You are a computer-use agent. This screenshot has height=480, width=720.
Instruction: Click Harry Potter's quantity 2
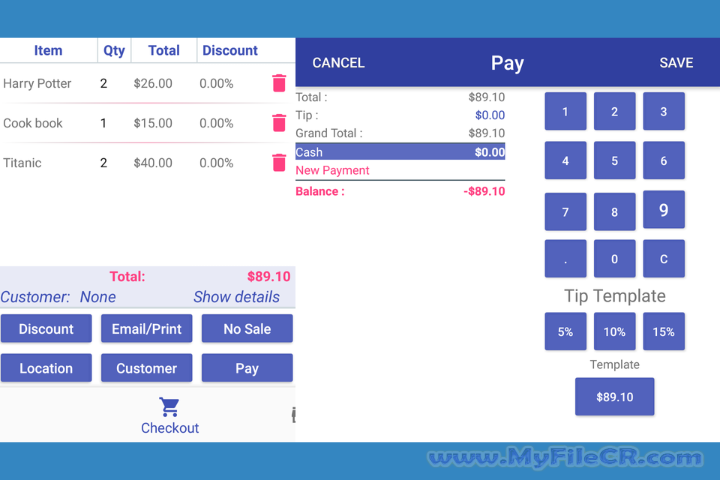click(103, 84)
